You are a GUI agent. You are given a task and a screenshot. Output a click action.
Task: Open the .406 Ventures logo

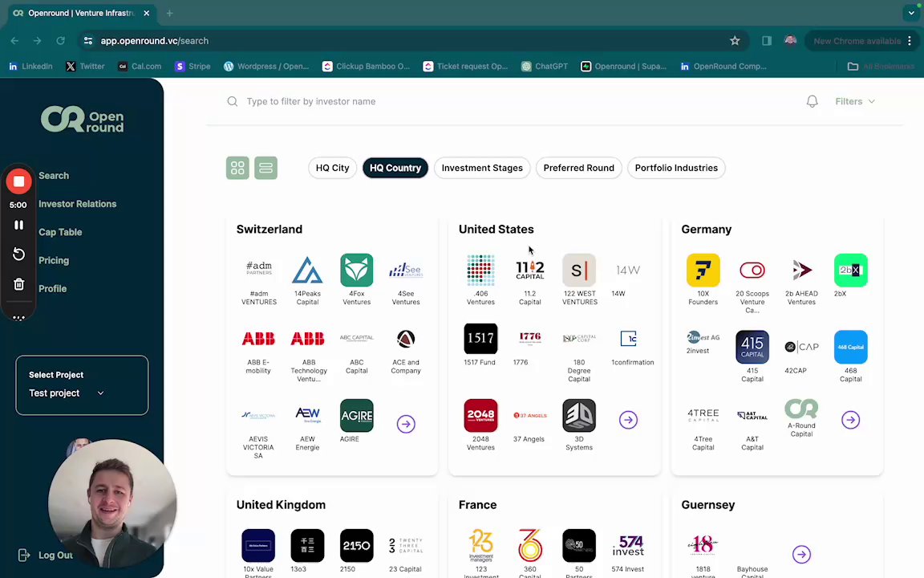tap(481, 270)
